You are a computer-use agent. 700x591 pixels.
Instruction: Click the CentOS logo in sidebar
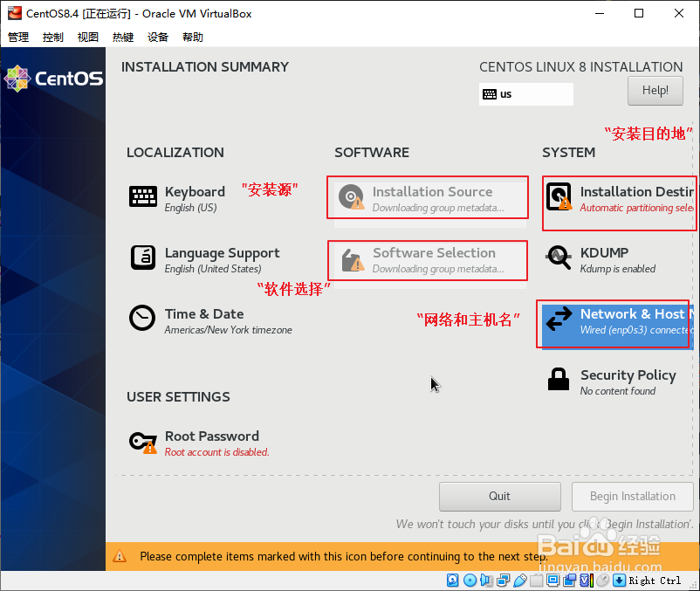(x=53, y=79)
